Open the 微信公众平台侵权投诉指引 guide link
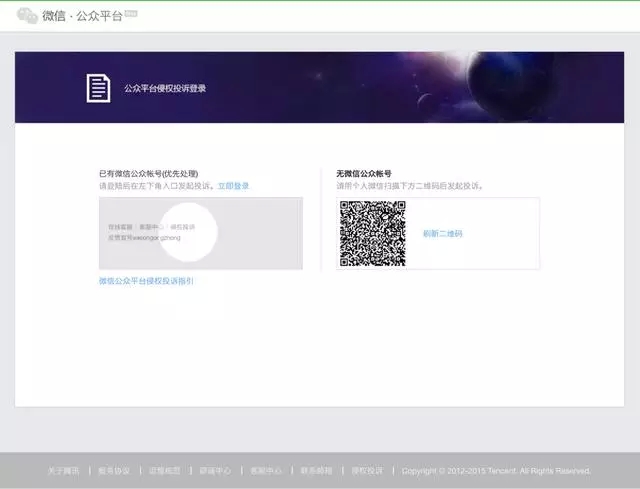Viewport: 640px width, 489px height. [x=146, y=281]
